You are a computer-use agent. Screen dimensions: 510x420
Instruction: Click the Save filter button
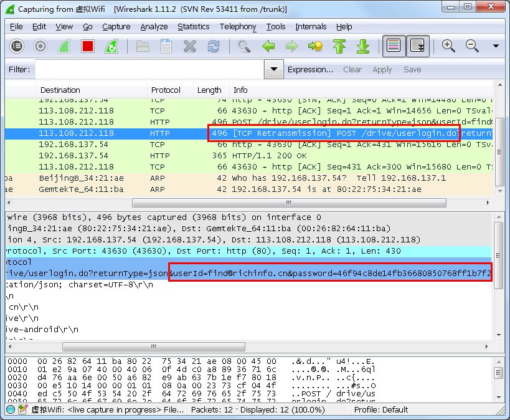(412, 70)
